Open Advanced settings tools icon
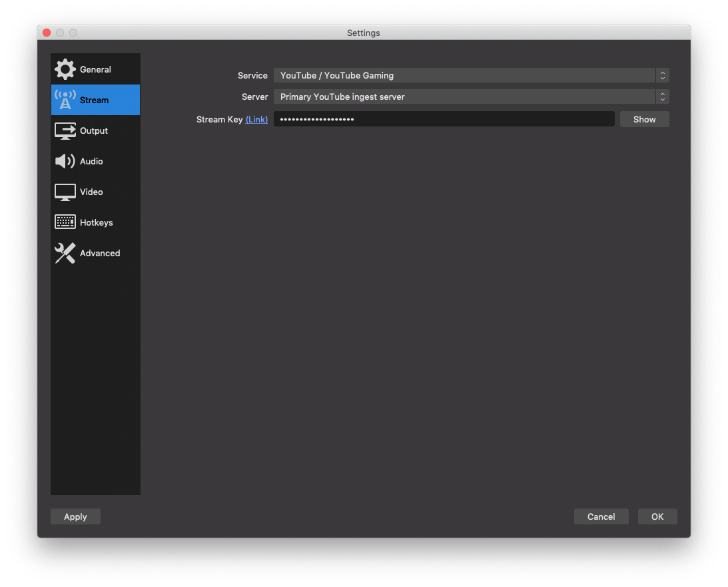 click(x=65, y=253)
